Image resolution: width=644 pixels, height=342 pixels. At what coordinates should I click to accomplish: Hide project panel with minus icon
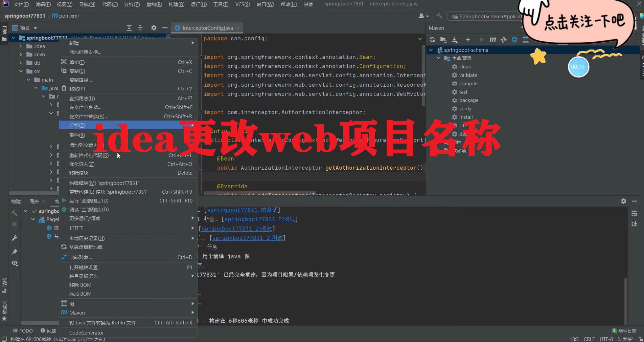pyautogui.click(x=165, y=28)
